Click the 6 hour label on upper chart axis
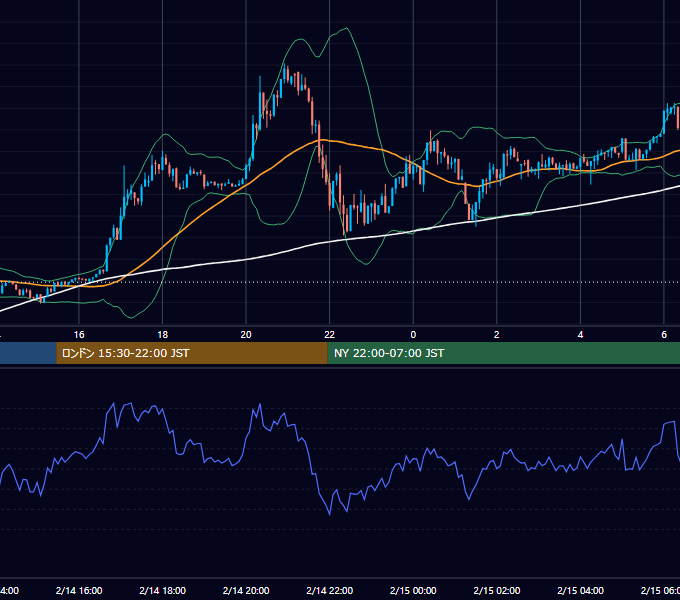 (x=664, y=335)
